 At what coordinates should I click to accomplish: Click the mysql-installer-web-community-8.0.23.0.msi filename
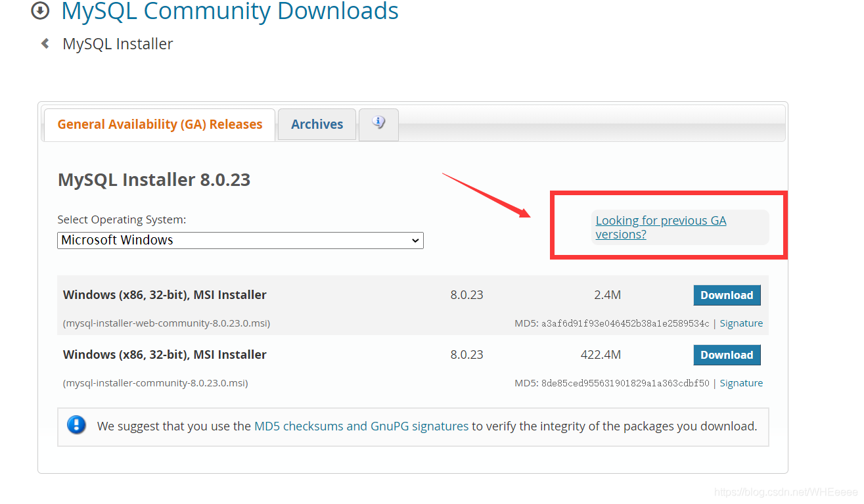(166, 323)
